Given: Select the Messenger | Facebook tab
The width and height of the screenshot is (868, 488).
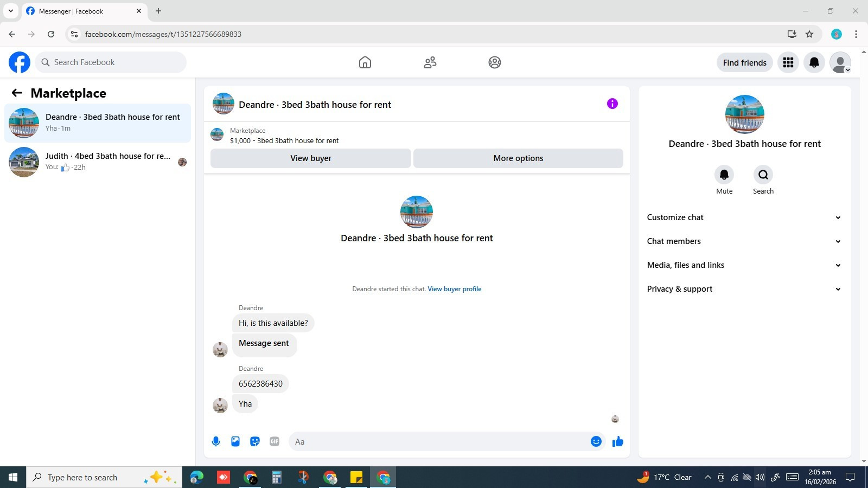Looking at the screenshot, I should (84, 11).
